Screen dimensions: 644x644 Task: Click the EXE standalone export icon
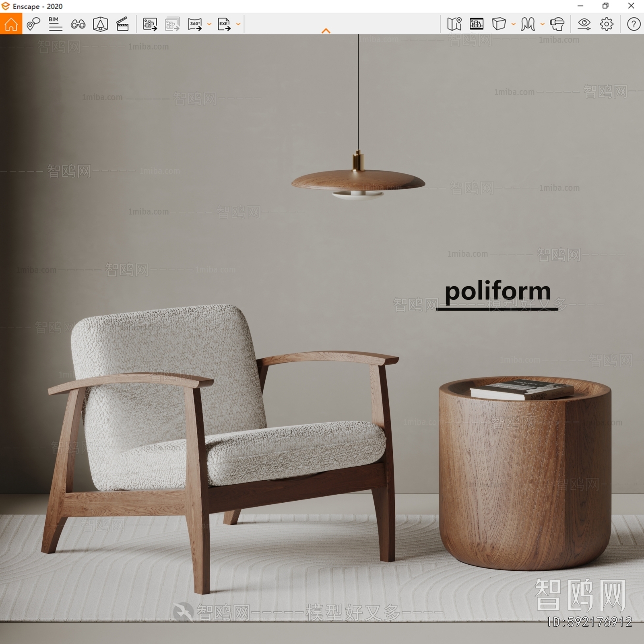coord(224,24)
